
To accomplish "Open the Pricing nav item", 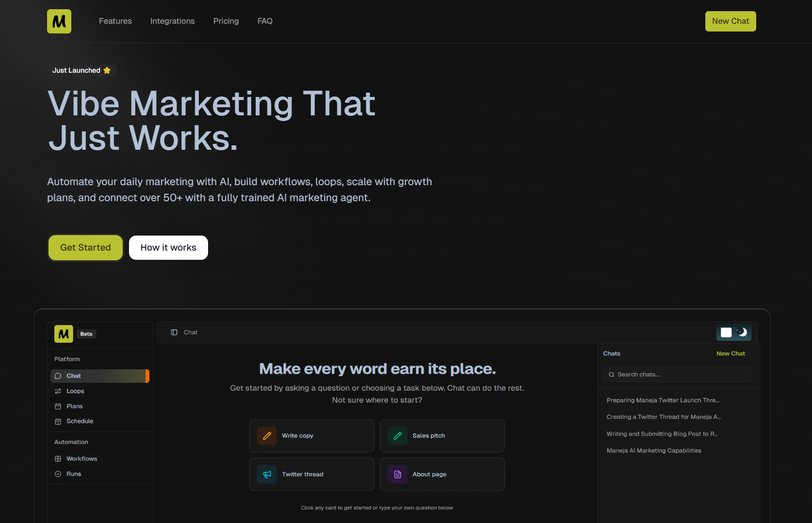I will coord(226,21).
